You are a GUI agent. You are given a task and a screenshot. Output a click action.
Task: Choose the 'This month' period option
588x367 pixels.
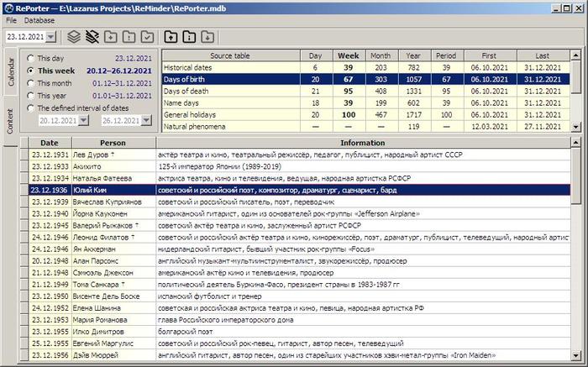coord(31,83)
